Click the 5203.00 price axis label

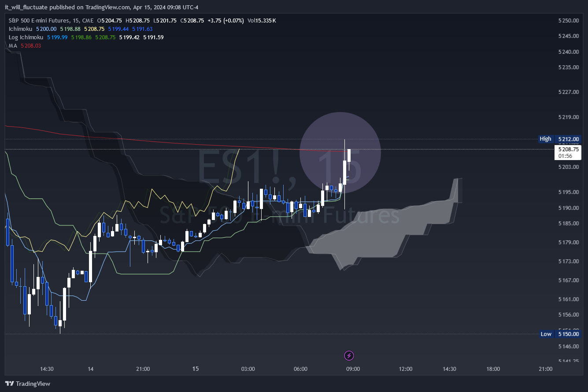click(x=568, y=167)
